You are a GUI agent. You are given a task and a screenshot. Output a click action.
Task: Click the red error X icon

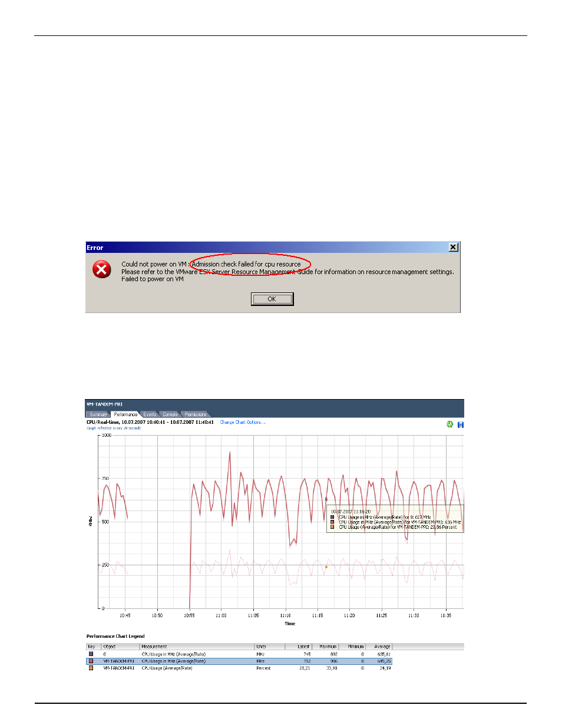click(x=102, y=269)
